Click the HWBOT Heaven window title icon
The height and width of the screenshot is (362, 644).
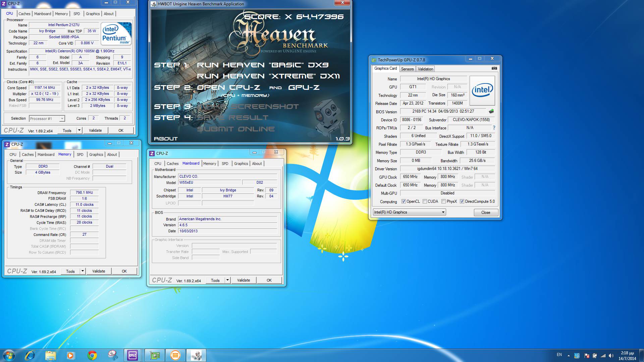(154, 4)
